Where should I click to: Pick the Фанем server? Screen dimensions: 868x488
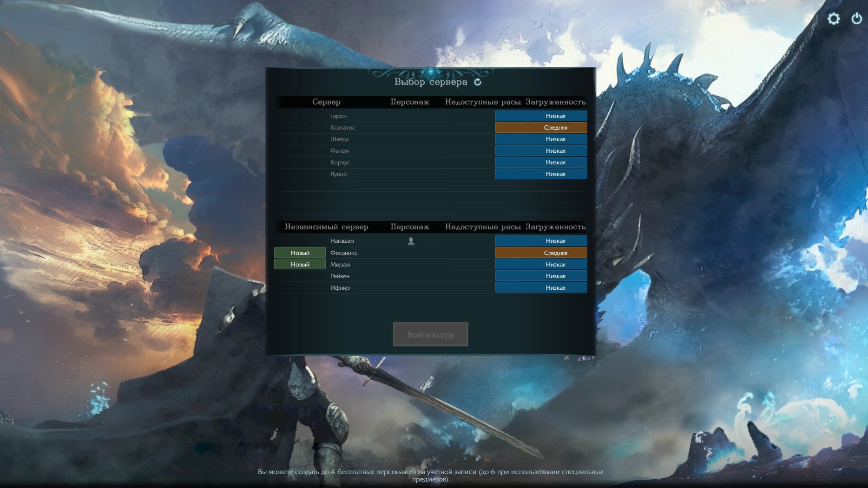click(x=339, y=151)
